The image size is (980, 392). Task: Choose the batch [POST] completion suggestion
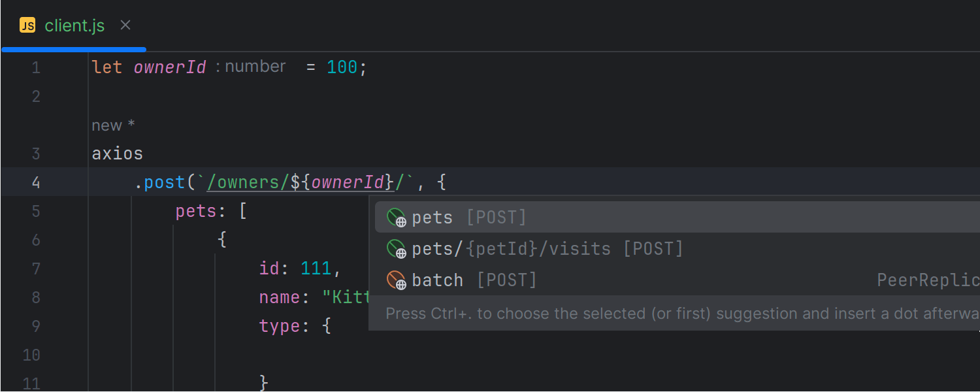(474, 280)
